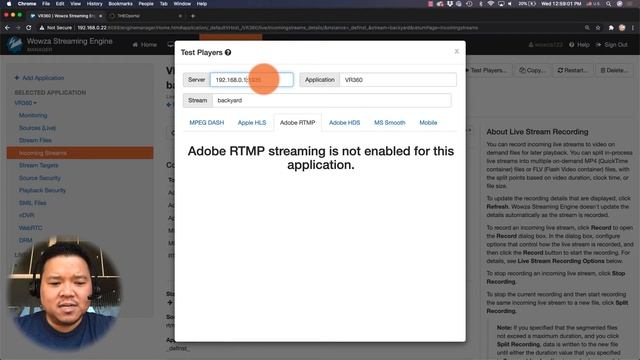Open the History menu
The image size is (640, 360).
[x=94, y=4]
